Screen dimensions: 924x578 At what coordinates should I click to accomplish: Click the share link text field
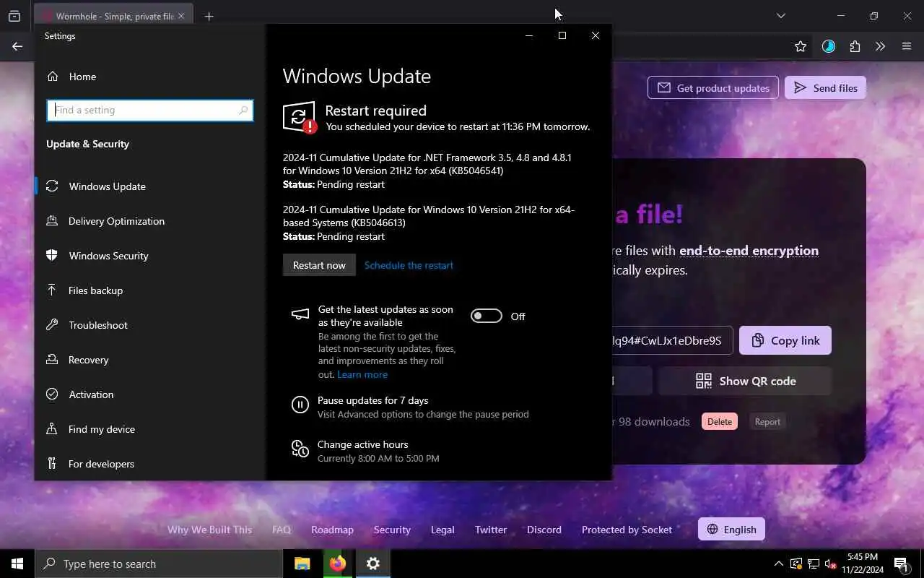[x=672, y=340]
